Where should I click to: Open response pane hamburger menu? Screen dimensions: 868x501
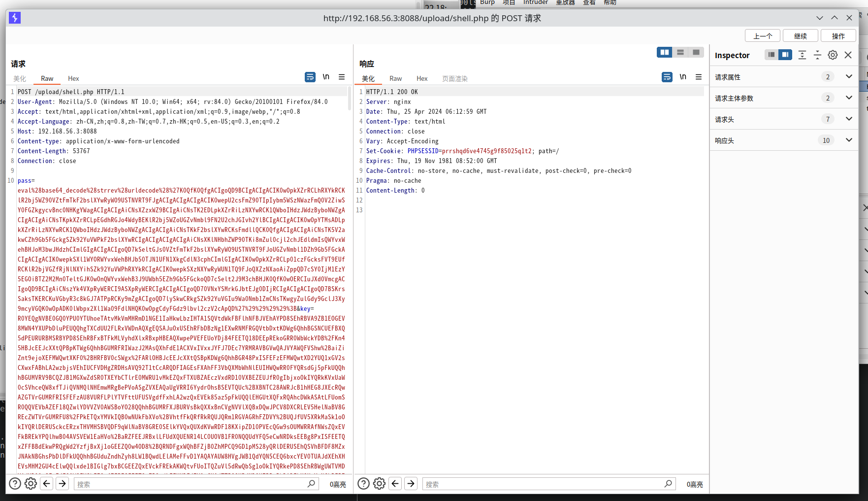(x=699, y=77)
